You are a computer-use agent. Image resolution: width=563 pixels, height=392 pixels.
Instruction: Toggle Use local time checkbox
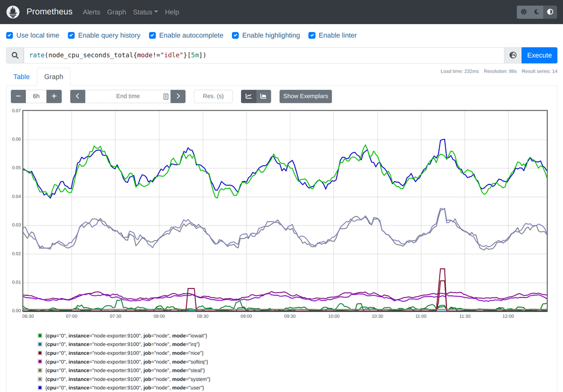tap(10, 35)
